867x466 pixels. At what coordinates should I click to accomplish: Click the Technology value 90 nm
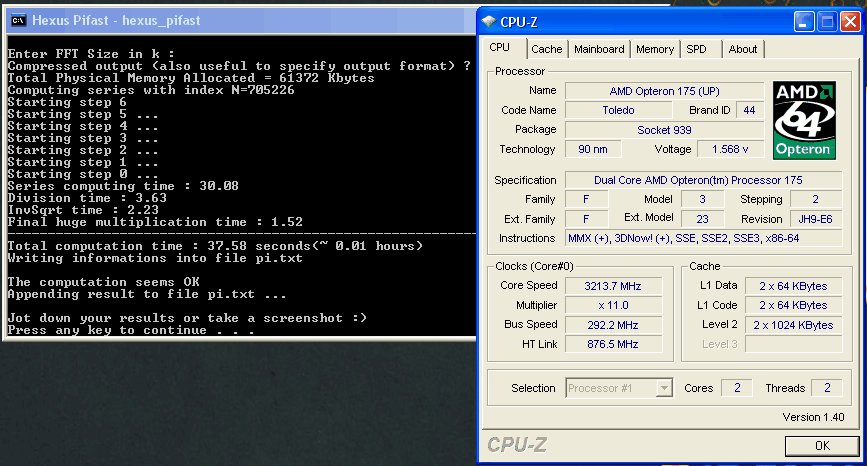click(x=593, y=149)
